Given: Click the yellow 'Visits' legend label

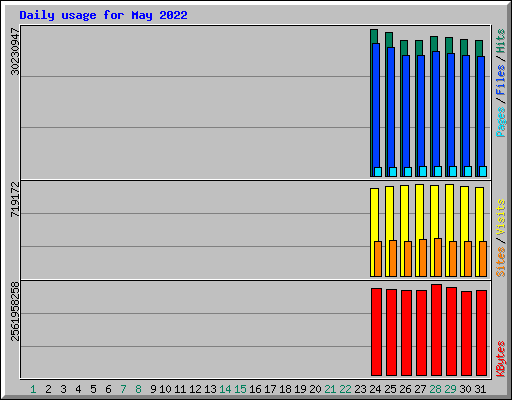Looking at the screenshot, I should [x=500, y=218].
